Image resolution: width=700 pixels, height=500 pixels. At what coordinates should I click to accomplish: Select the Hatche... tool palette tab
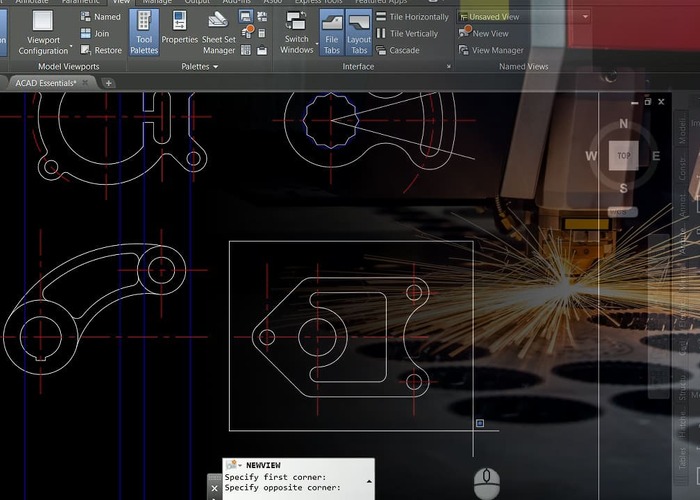[x=682, y=423]
